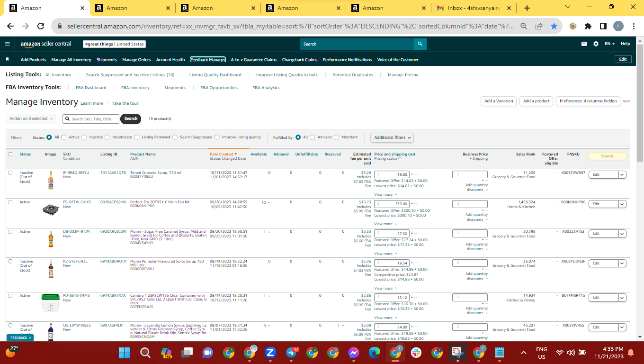Expand View more pricing for Torani Cupcake Syrup

385,194
